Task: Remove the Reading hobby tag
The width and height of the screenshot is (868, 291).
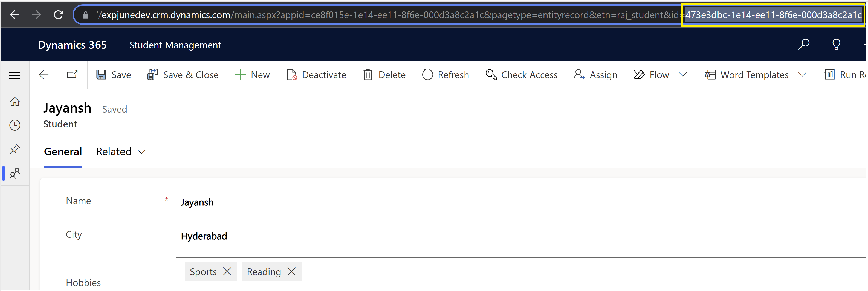Action: pos(291,272)
